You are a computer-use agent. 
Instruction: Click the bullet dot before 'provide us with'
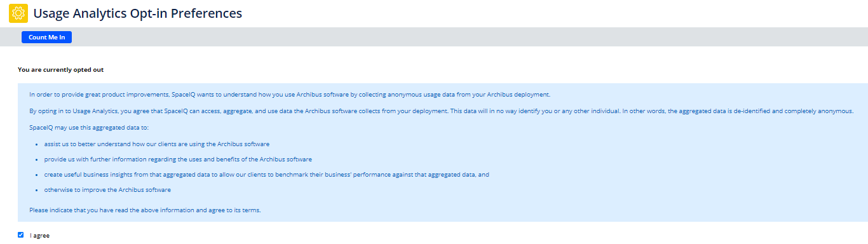pos(37,160)
